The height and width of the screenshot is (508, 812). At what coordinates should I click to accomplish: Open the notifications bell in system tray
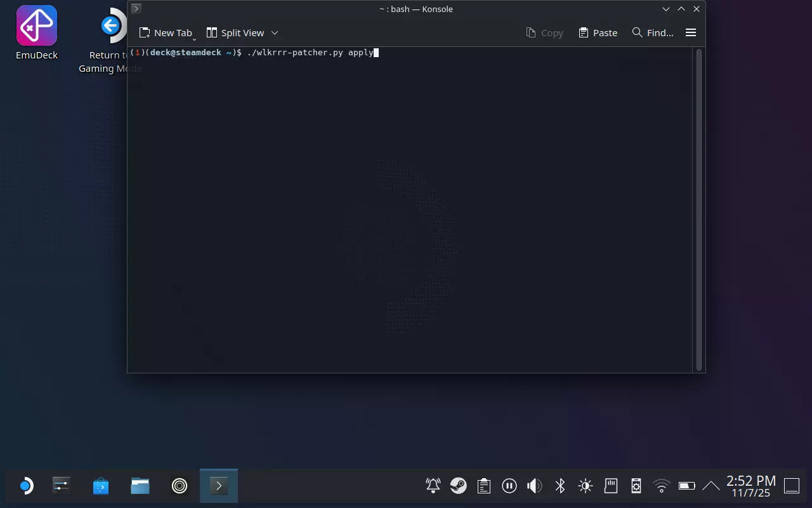[433, 486]
